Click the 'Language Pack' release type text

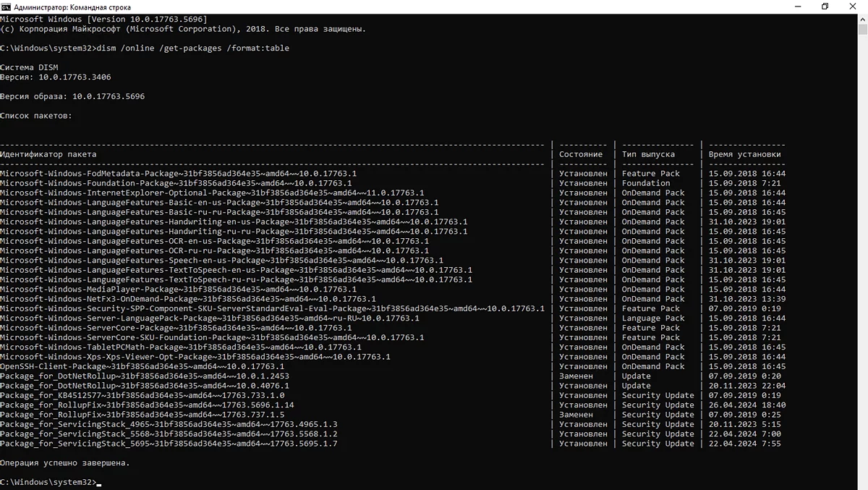coord(653,318)
